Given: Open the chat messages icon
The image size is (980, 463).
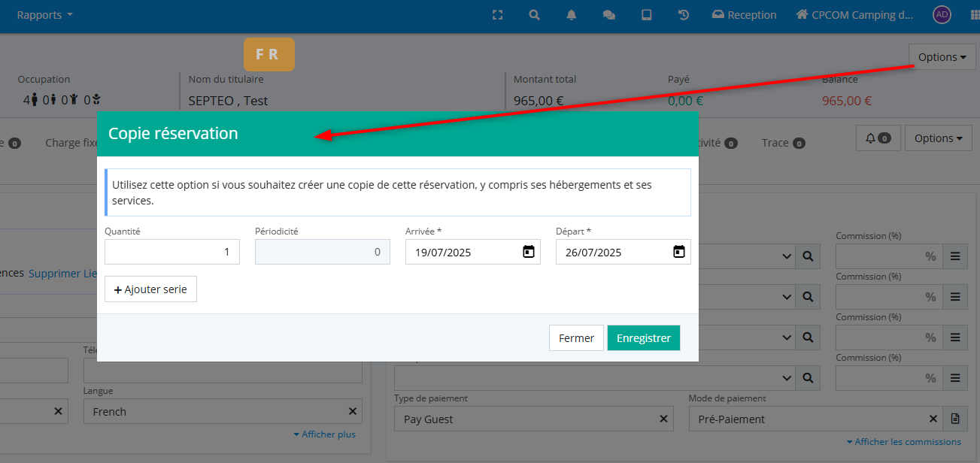Looking at the screenshot, I should point(609,15).
